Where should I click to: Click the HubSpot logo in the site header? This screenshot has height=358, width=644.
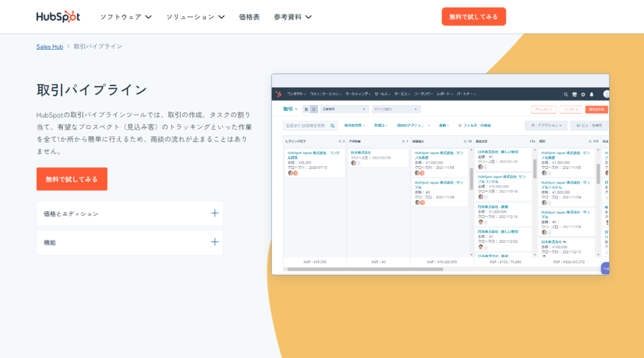tap(58, 17)
